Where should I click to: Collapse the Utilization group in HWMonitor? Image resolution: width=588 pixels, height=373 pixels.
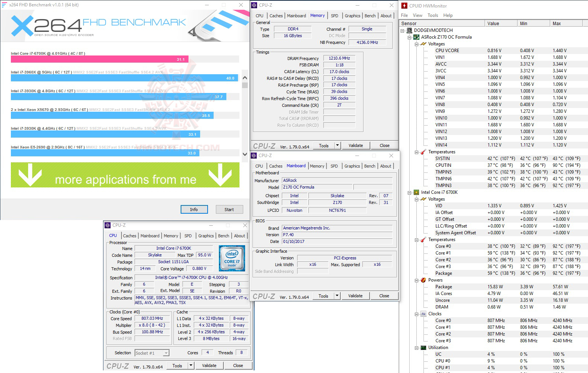pos(416,348)
